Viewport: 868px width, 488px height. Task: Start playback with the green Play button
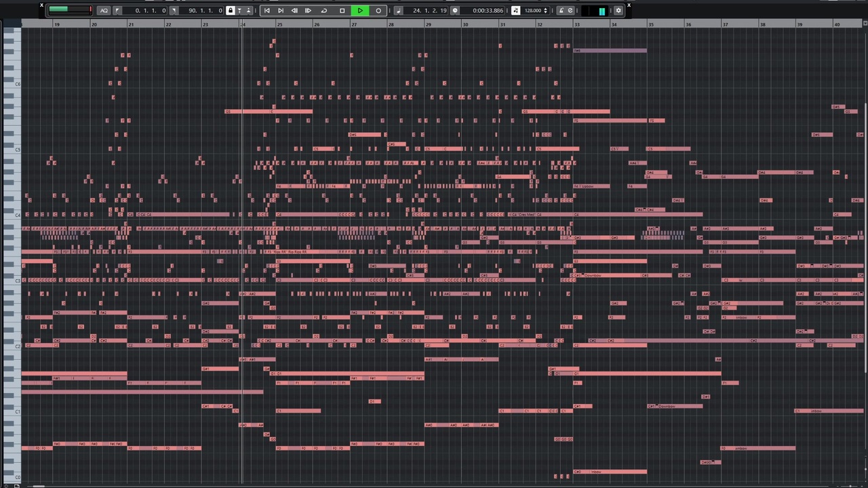[x=360, y=11]
